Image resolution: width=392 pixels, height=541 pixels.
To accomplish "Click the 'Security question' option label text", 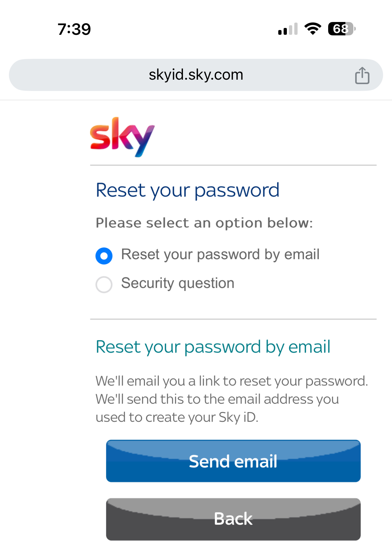I will (x=178, y=283).
